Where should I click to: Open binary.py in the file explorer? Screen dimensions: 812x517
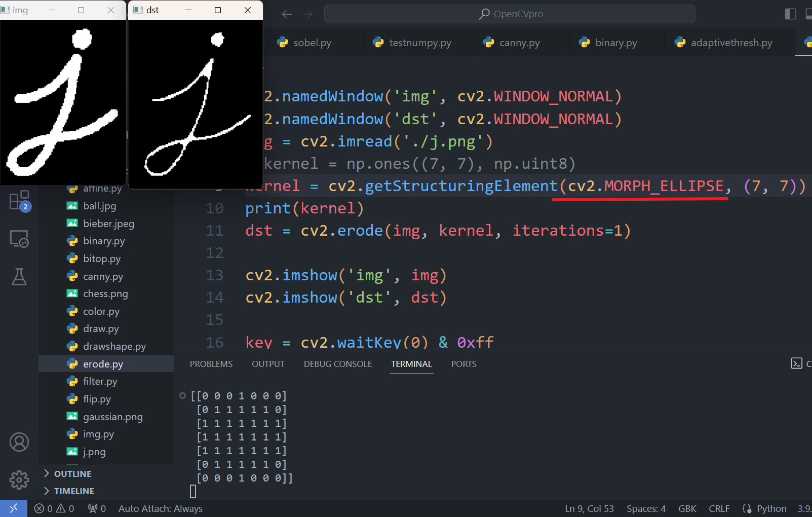[106, 241]
